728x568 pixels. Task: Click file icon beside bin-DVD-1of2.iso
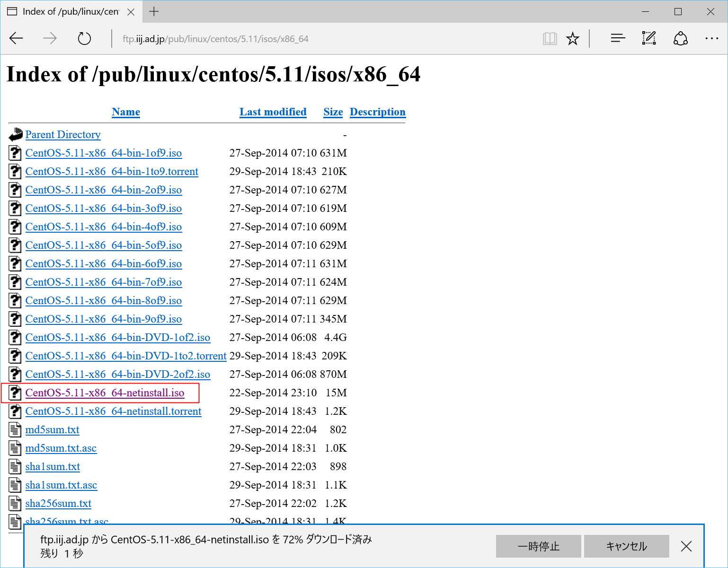click(15, 338)
